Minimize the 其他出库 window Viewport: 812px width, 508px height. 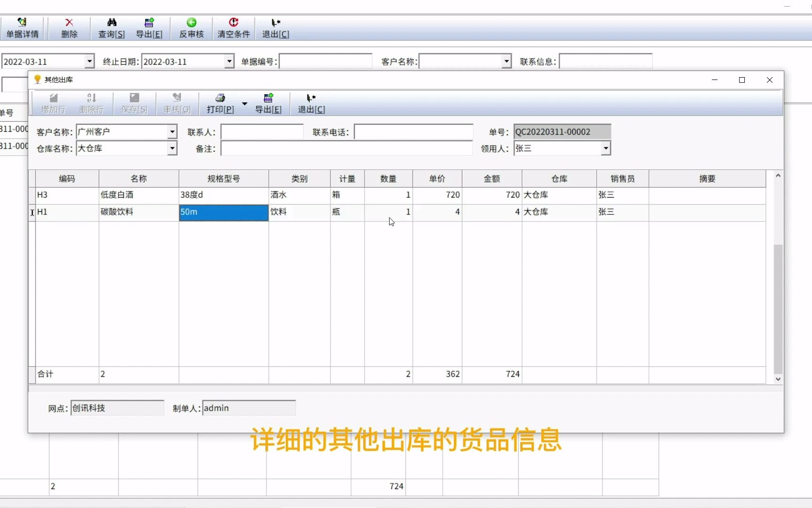tap(715, 80)
